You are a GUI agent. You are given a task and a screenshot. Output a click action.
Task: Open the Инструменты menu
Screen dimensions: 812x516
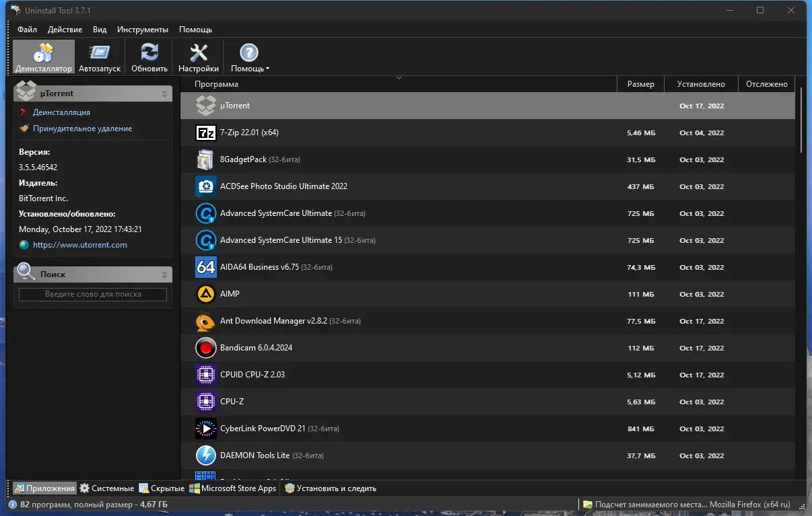pyautogui.click(x=143, y=30)
